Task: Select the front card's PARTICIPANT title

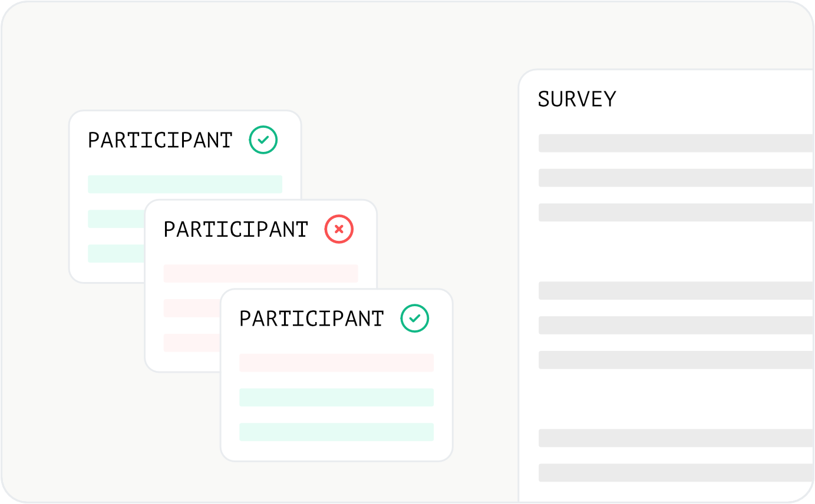Action: [x=312, y=319]
